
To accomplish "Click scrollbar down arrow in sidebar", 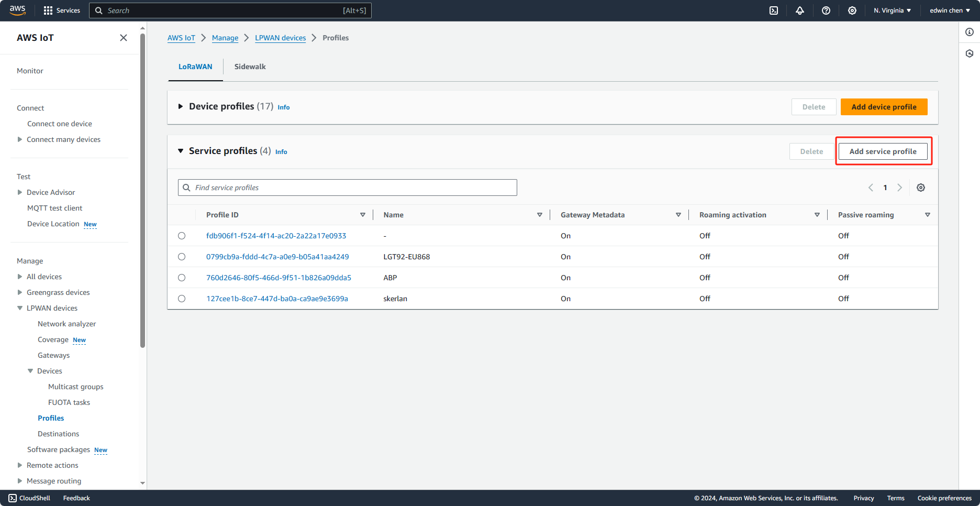I will (142, 483).
